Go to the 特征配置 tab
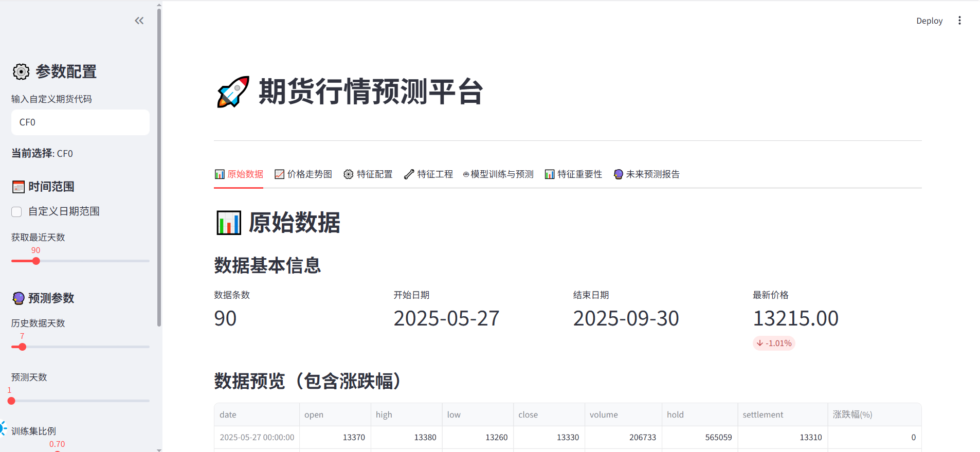The width and height of the screenshot is (980, 452). 368,174
